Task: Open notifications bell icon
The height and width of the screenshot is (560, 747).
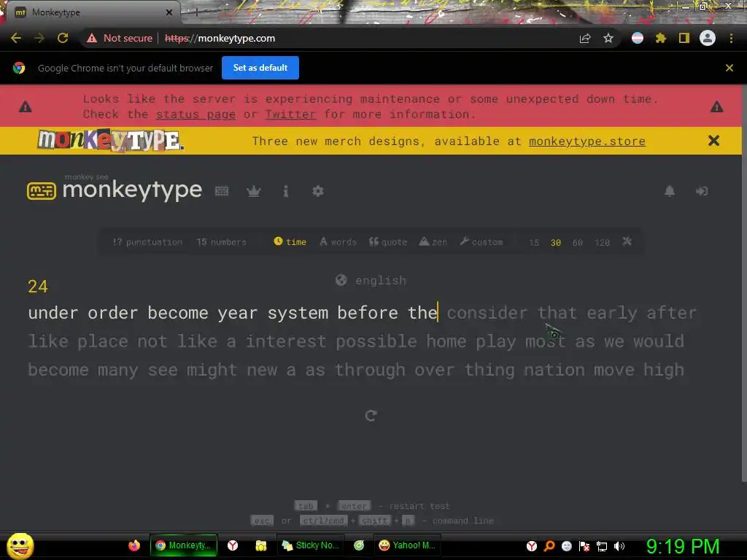Action: tap(670, 191)
